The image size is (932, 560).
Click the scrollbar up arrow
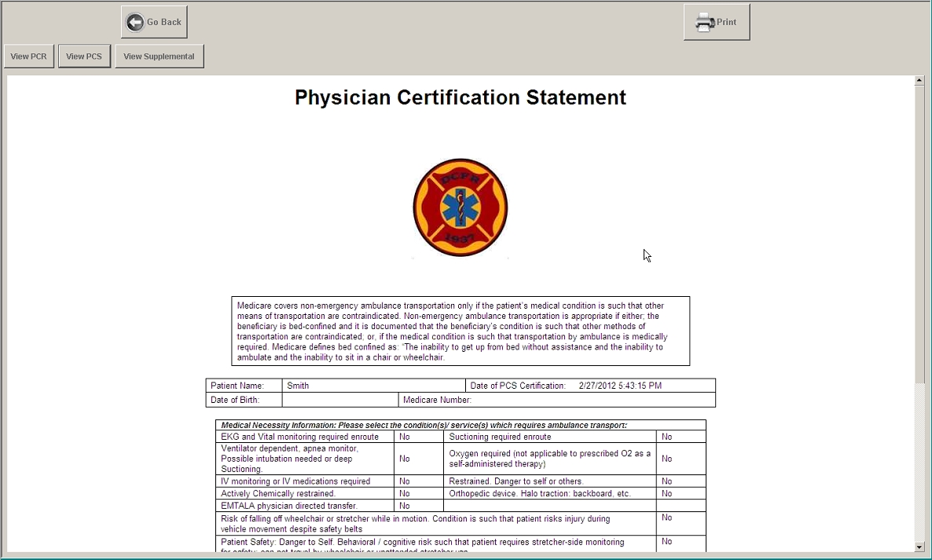click(x=919, y=80)
